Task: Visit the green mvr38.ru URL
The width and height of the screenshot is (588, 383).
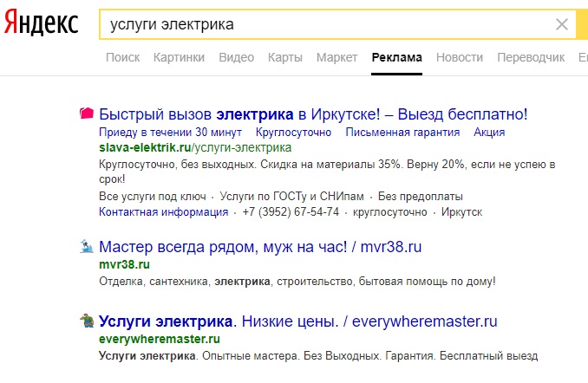Action: (x=124, y=264)
